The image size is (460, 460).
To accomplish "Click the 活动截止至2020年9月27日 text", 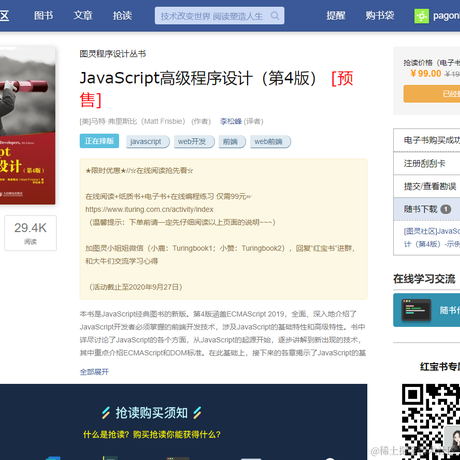I will [x=135, y=287].
